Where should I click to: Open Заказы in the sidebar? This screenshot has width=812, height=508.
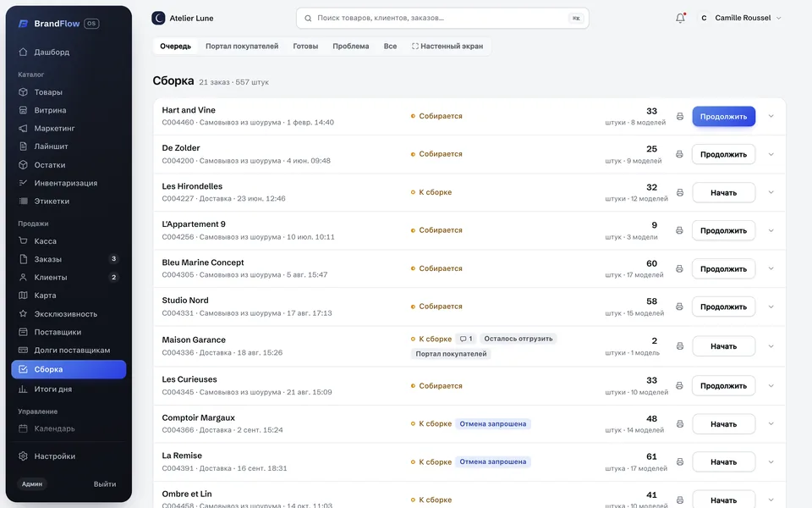pos(69,259)
